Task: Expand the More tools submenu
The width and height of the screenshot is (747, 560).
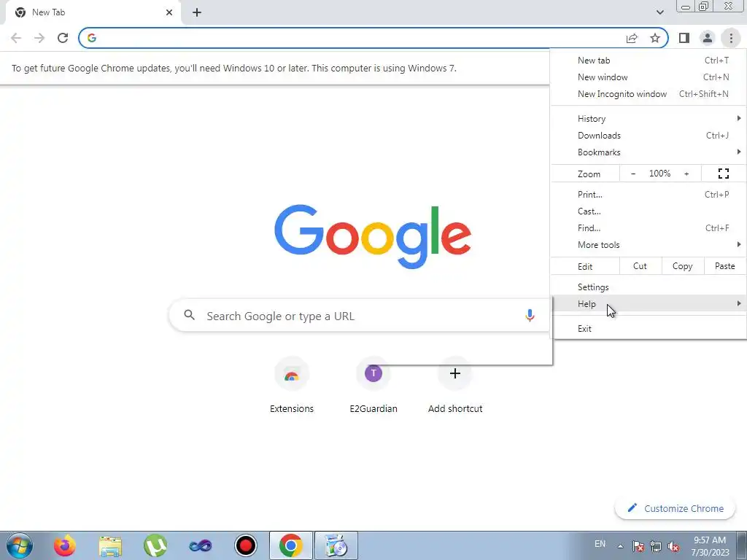Action: [649, 245]
